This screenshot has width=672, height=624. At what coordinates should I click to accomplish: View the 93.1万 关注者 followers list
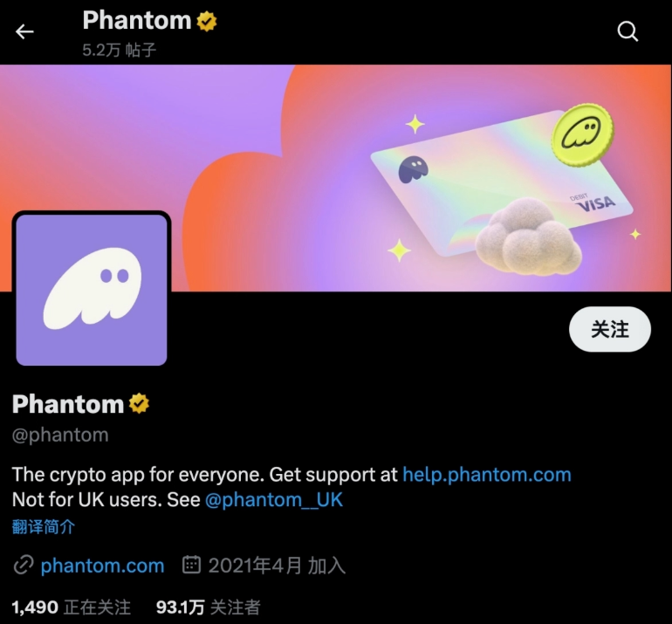[x=209, y=607]
